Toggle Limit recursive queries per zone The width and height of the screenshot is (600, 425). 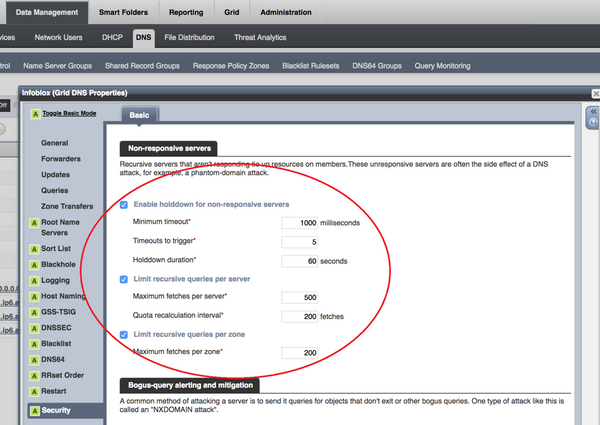coord(124,334)
